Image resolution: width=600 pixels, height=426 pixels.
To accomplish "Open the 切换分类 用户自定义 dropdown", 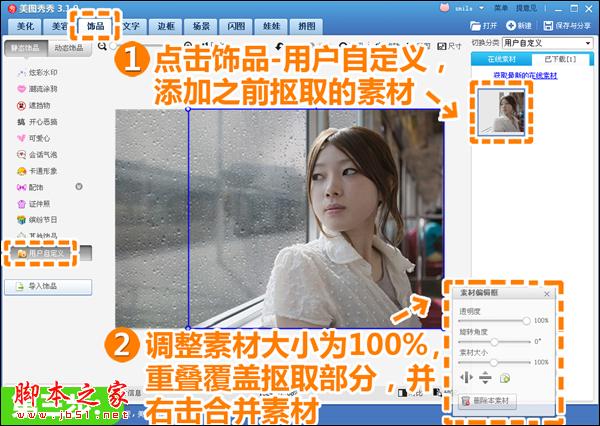I will click(548, 43).
